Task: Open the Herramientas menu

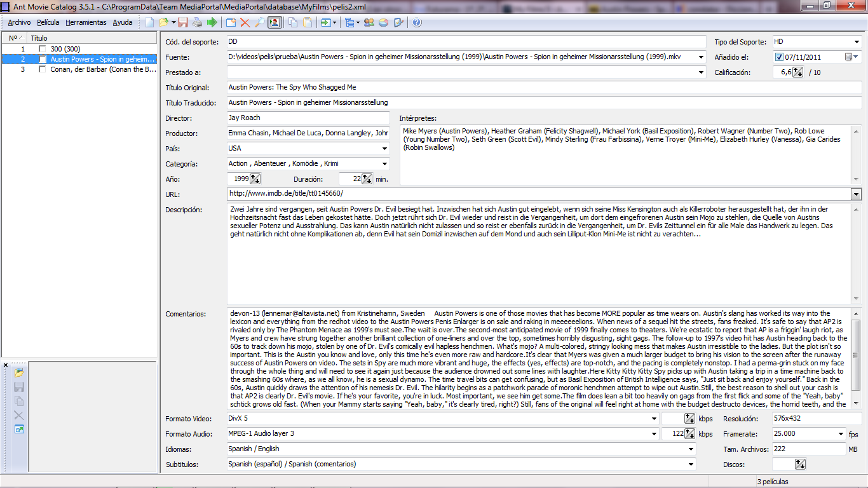Action: [86, 22]
